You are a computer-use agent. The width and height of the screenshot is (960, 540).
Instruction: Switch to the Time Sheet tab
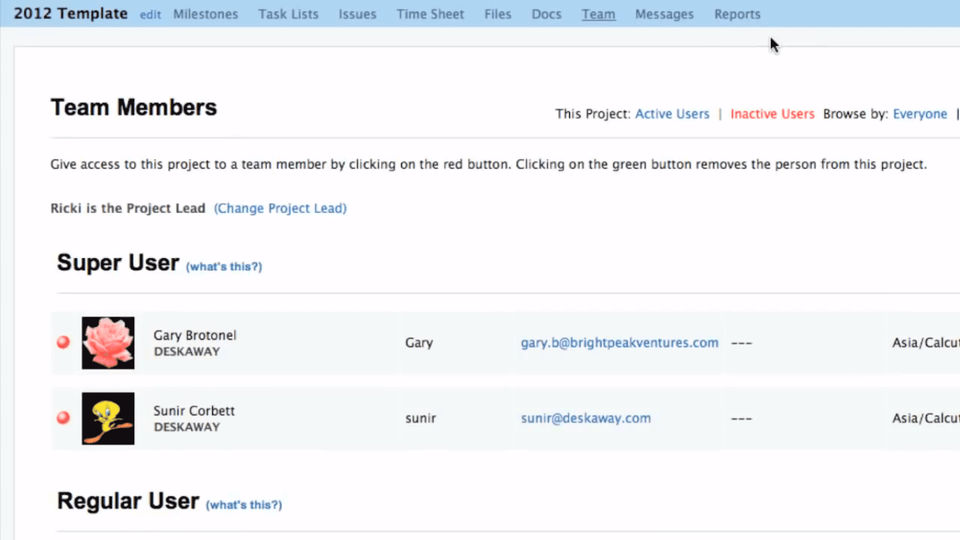[x=430, y=14]
